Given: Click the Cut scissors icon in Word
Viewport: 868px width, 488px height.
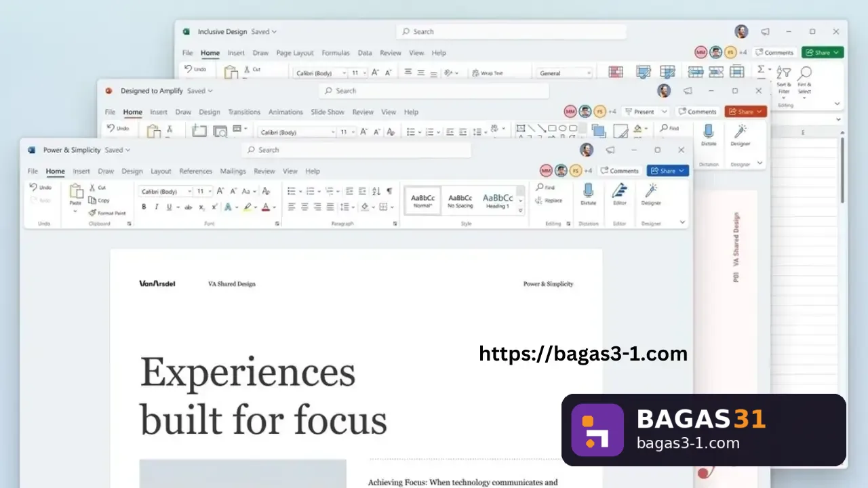Looking at the screenshot, I should 93,187.
